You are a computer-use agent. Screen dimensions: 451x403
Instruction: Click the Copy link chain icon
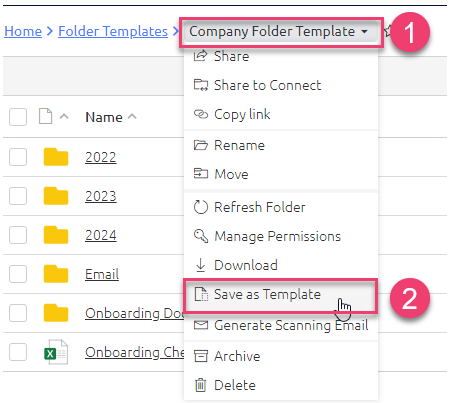click(x=201, y=114)
